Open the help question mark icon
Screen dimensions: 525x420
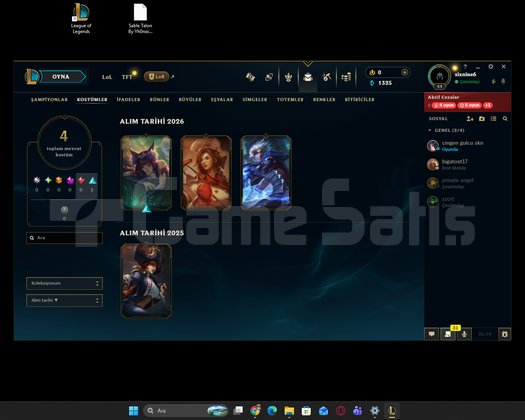(465, 67)
